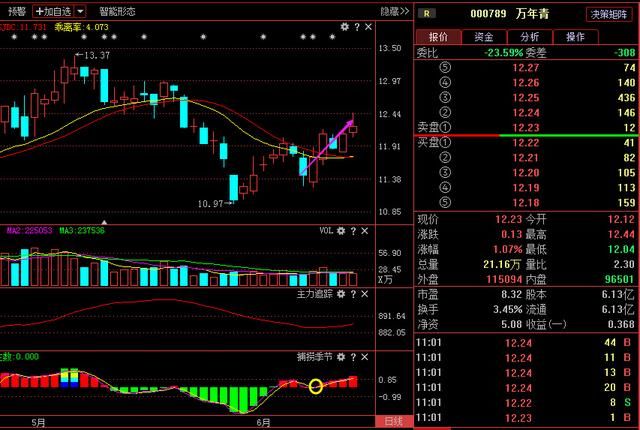The height and width of the screenshot is (430, 640).
Task: Open 捕捞季节 indicator settings gear
Action: point(343,357)
